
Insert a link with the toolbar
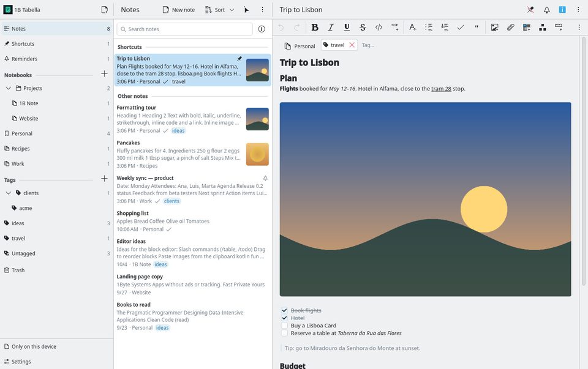395,28
